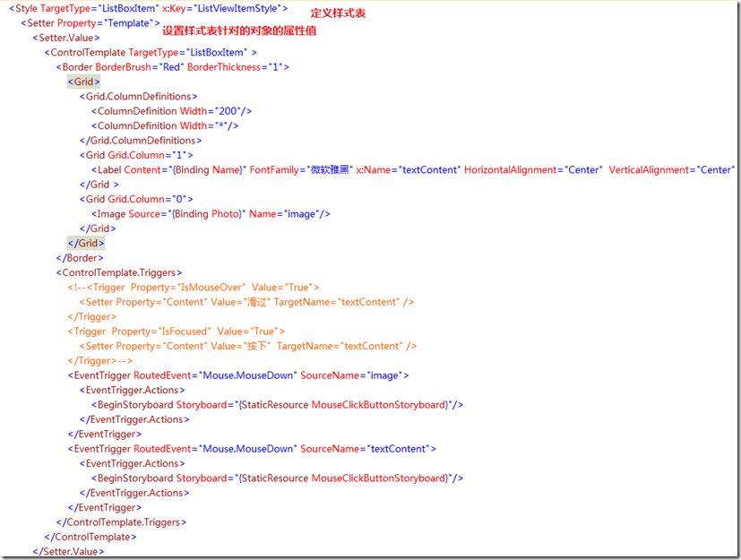This screenshot has width=741, height=560.
Task: Click the opening <ControlTemplate.Triggers> tag
Action: (x=119, y=272)
